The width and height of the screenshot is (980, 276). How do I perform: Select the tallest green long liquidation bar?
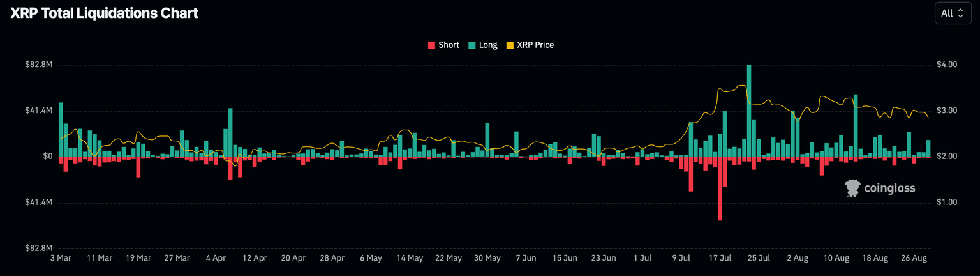point(748,110)
